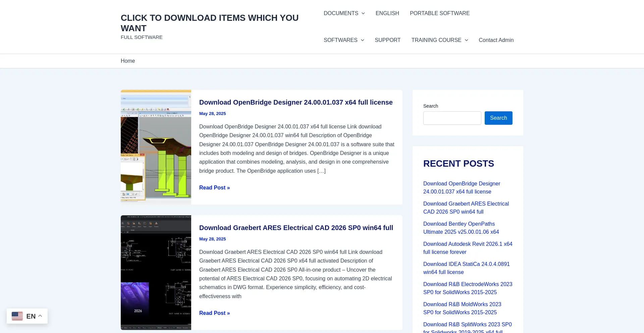Open the SUPPORT menu item
This screenshot has width=644, height=333.
click(x=387, y=40)
